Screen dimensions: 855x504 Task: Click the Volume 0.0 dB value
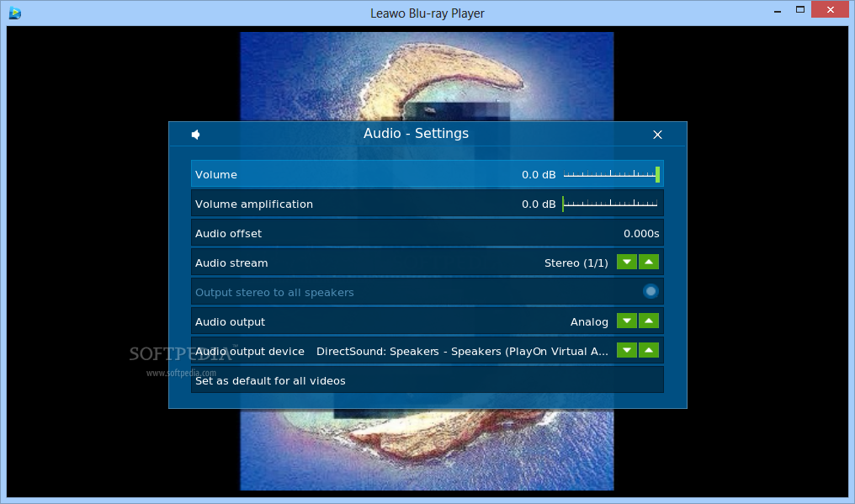(x=539, y=174)
